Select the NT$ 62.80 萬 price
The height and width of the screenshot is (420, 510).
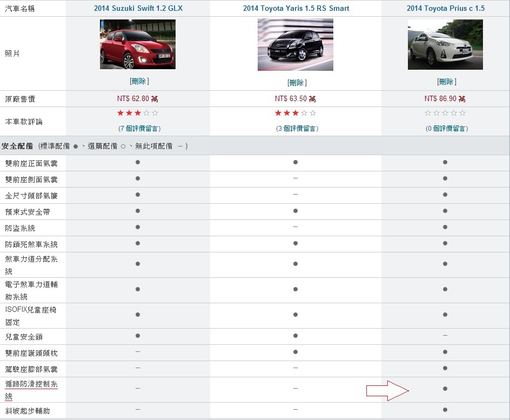point(138,98)
